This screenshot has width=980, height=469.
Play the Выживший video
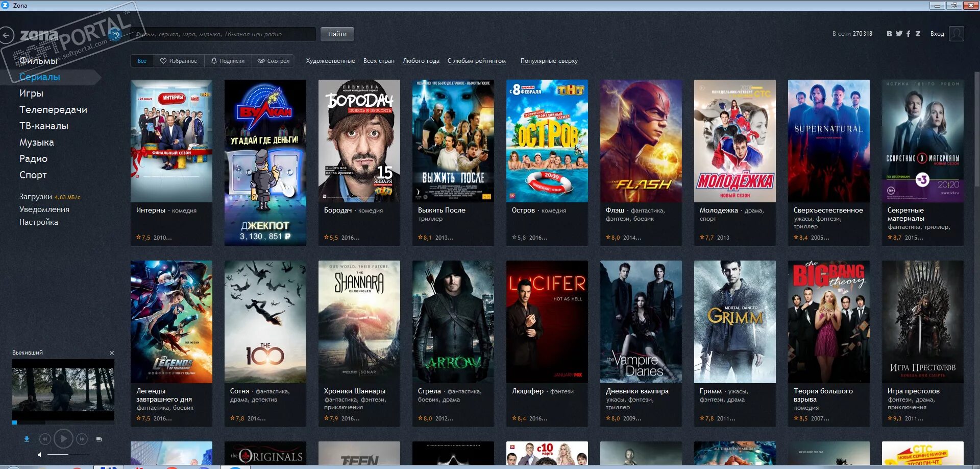(x=63, y=438)
